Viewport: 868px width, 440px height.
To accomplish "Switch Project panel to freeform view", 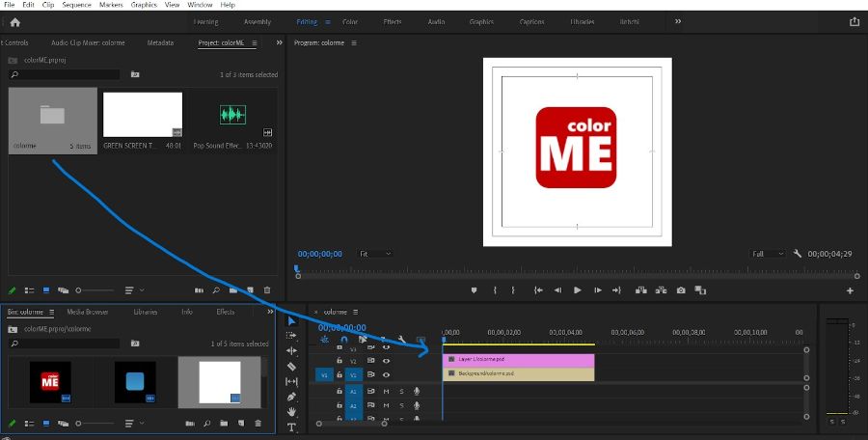I will [x=63, y=289].
